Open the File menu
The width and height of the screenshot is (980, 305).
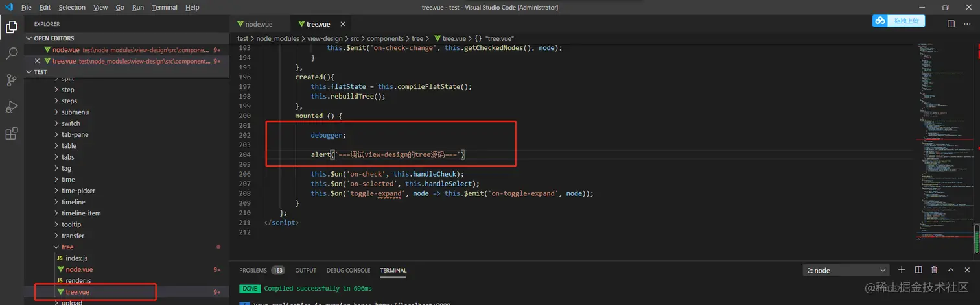click(26, 7)
